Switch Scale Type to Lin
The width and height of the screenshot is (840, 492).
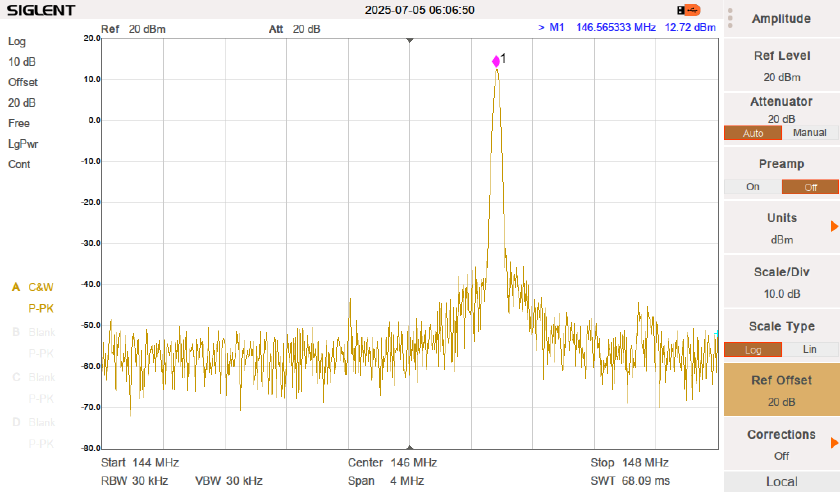coord(810,349)
